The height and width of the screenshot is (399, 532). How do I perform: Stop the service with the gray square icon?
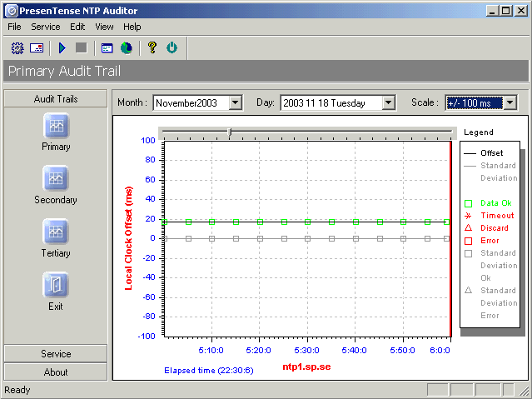[82, 47]
